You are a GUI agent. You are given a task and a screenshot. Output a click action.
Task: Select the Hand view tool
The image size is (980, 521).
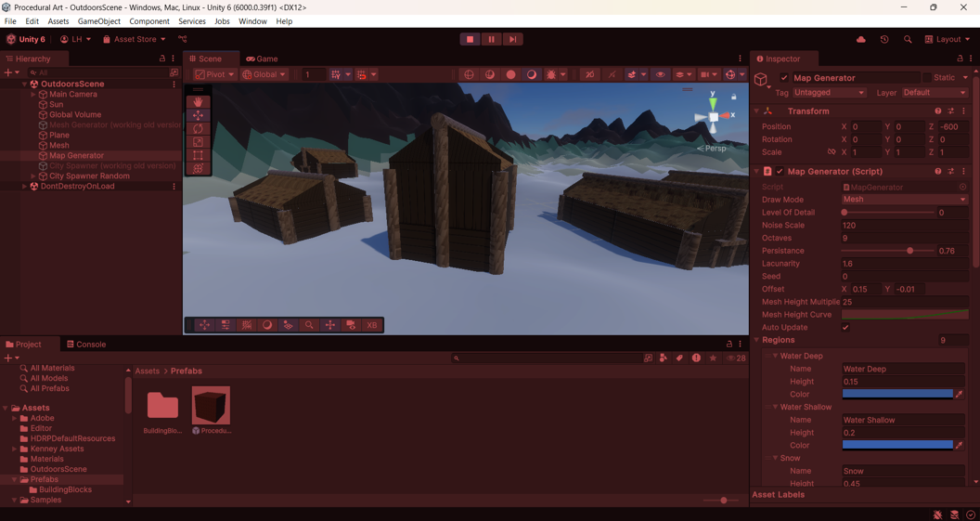[x=198, y=102]
